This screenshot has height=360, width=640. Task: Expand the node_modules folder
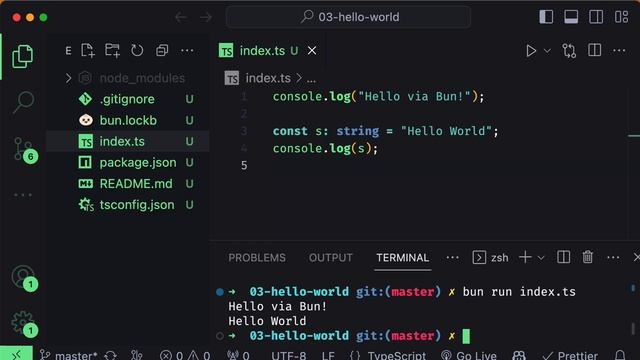[68, 78]
